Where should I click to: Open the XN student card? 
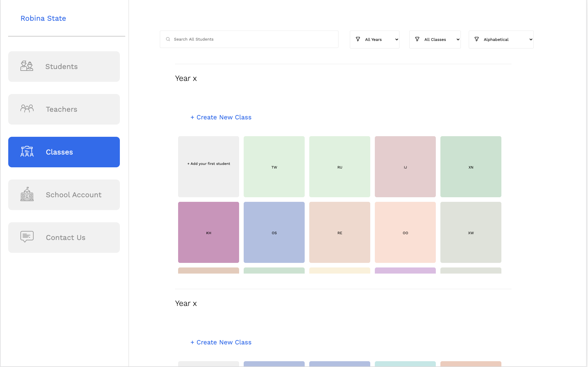[x=471, y=167]
